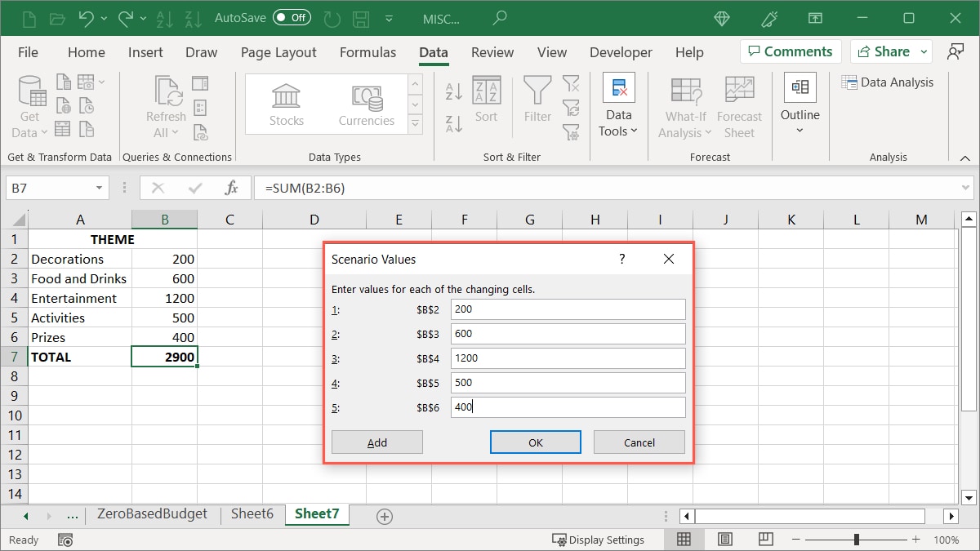
Task: Switch to Page Layout view icon
Action: 724,539
